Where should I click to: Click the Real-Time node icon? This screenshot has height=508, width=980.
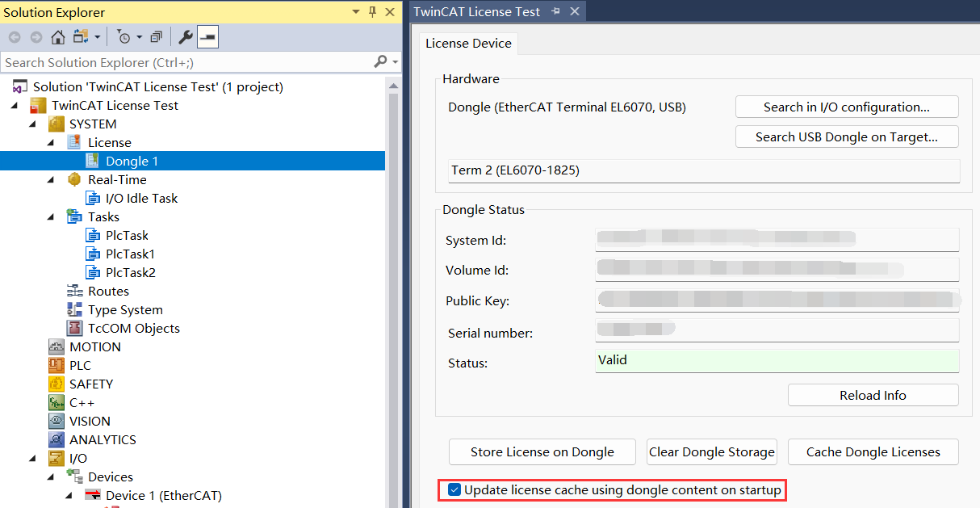click(x=74, y=179)
